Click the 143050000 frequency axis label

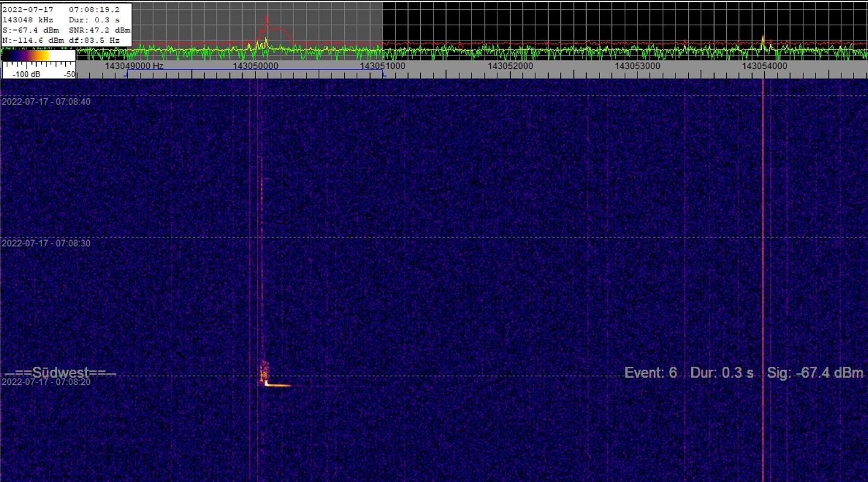click(255, 66)
